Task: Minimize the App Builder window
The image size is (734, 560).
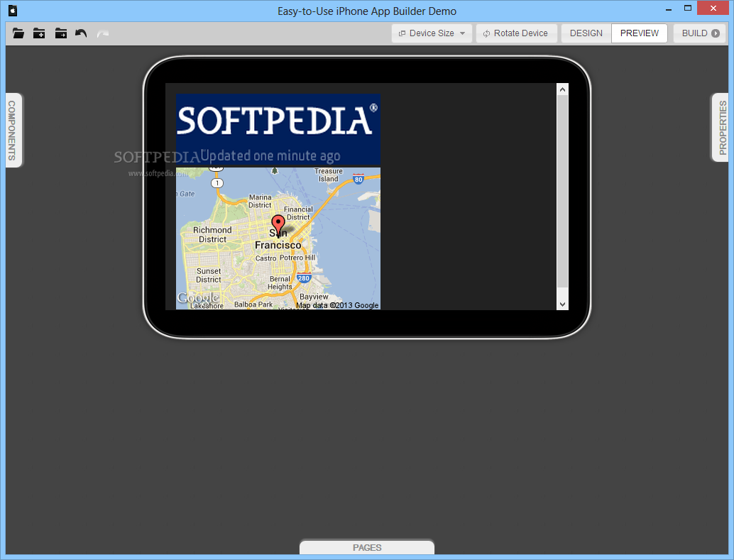Action: tap(669, 9)
